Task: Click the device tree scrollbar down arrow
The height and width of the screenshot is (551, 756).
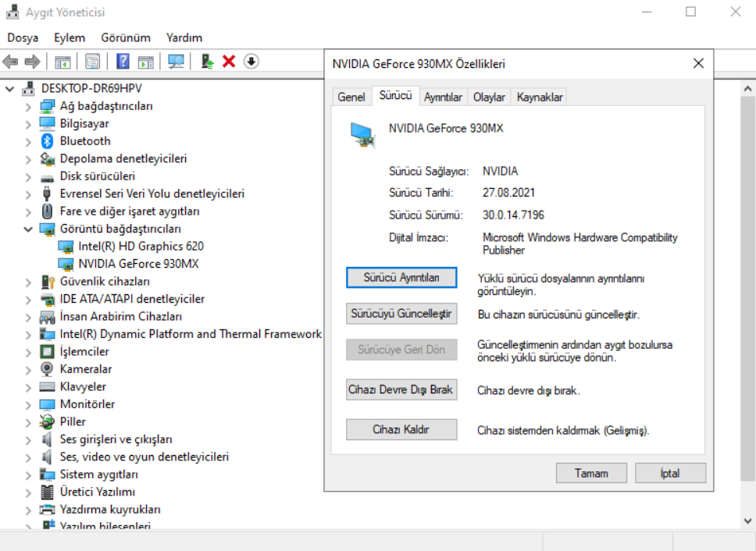Action: [748, 521]
